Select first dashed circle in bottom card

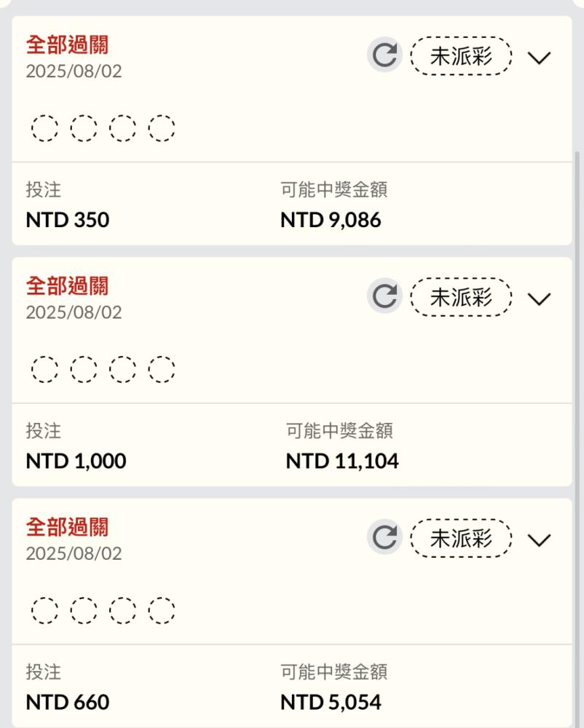tap(45, 610)
